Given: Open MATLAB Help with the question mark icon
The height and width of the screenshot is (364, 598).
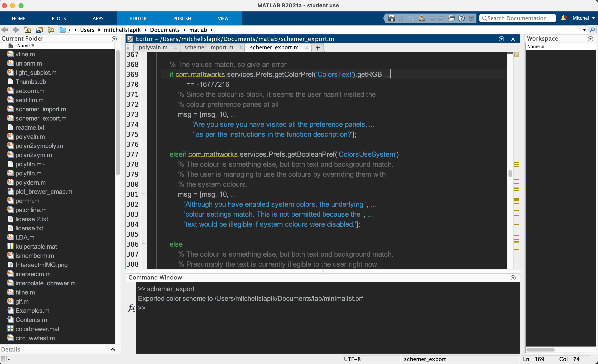Looking at the screenshot, I should point(461,18).
